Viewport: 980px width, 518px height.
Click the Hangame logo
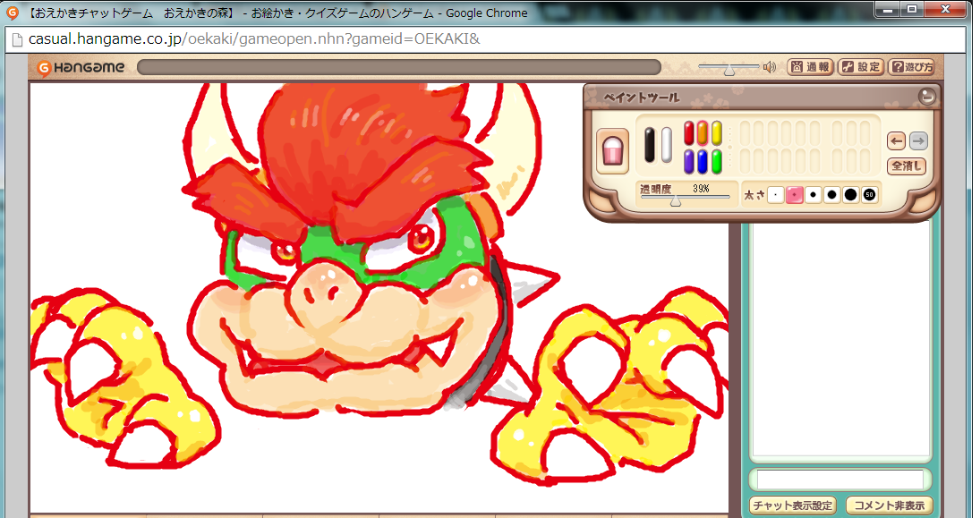81,67
